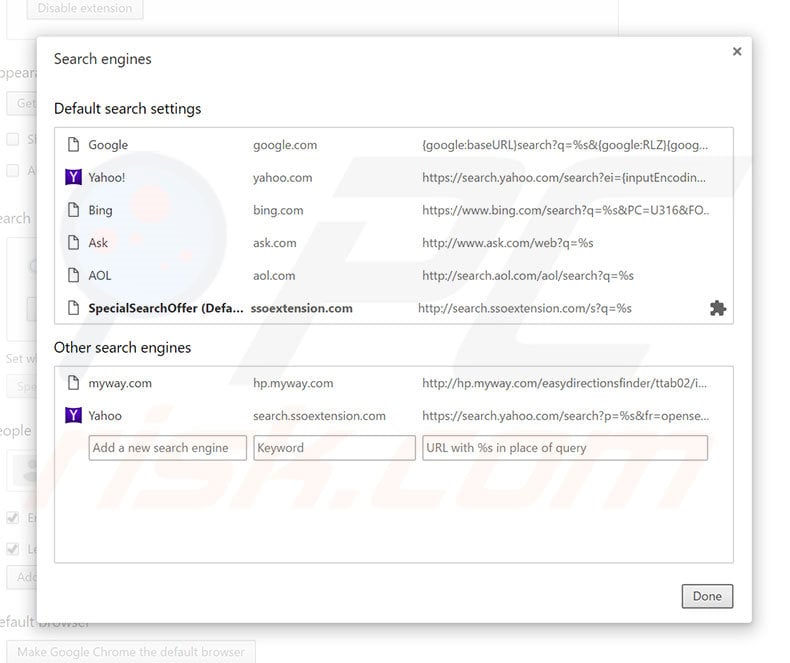
Task: Focus the Add a new search engine field
Action: [x=168, y=448]
